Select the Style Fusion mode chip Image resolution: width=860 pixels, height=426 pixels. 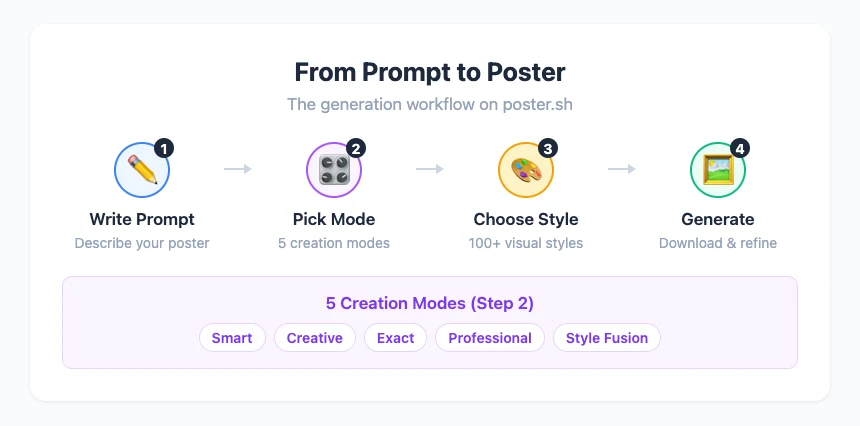tap(607, 338)
